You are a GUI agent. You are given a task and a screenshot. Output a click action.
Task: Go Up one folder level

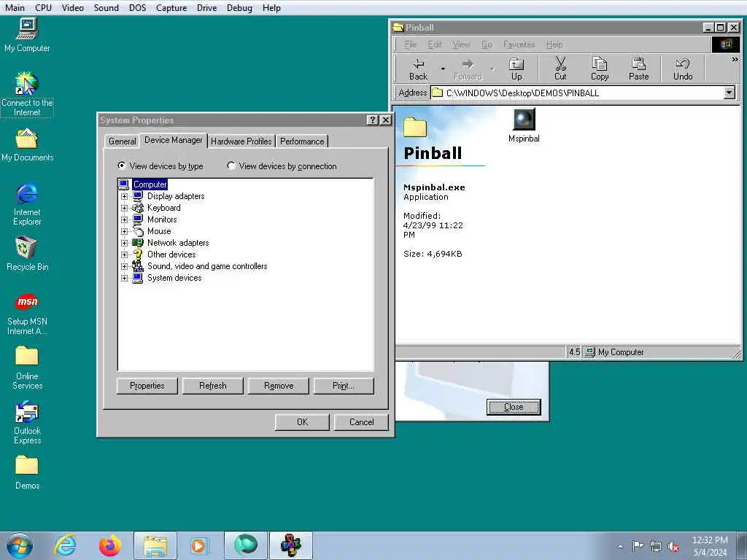(516, 69)
